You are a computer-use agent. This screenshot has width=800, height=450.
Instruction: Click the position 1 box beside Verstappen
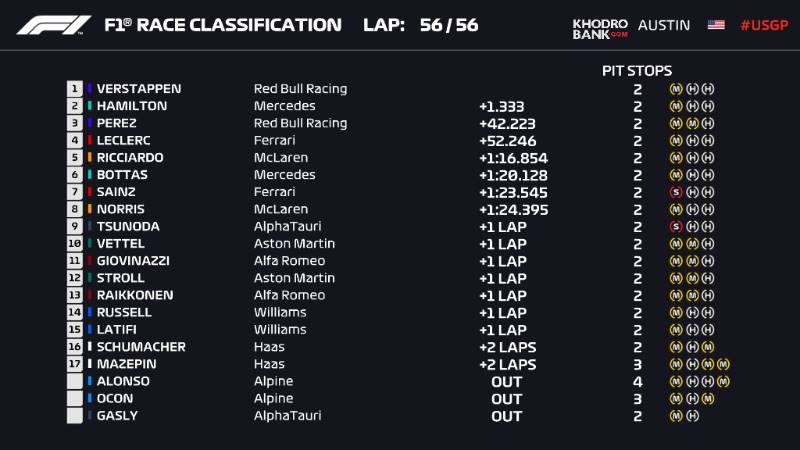[74, 89]
